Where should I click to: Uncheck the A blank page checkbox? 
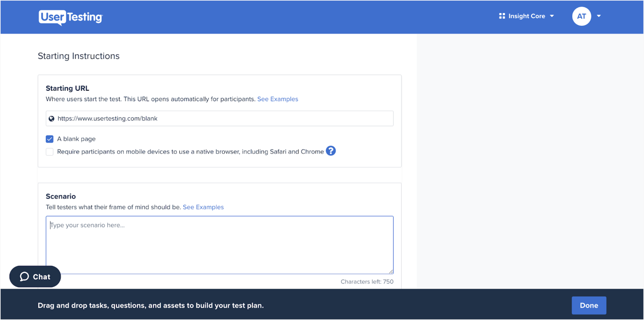(50, 139)
